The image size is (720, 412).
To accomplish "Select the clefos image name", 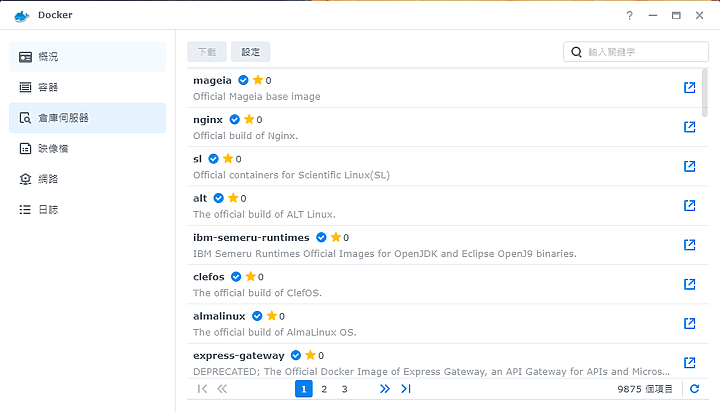I will pos(208,277).
